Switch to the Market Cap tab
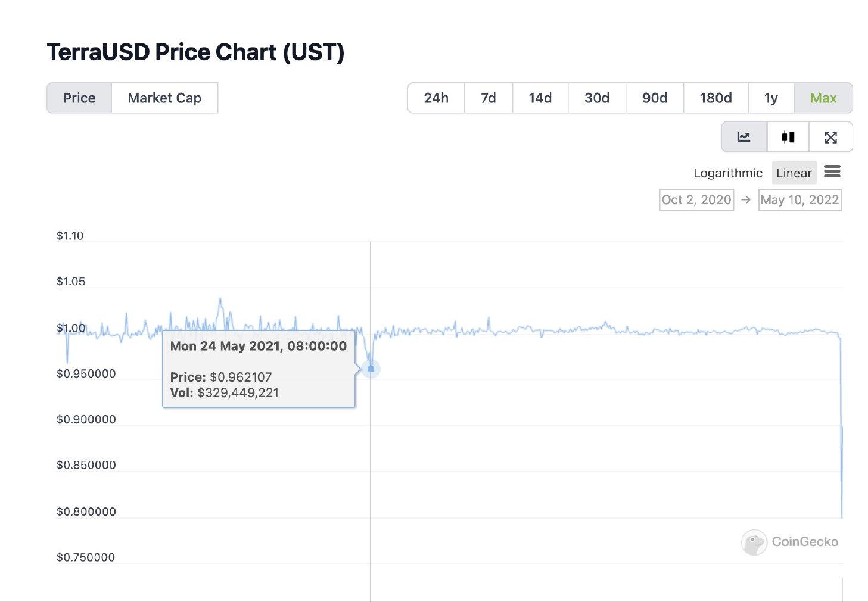 pos(164,98)
